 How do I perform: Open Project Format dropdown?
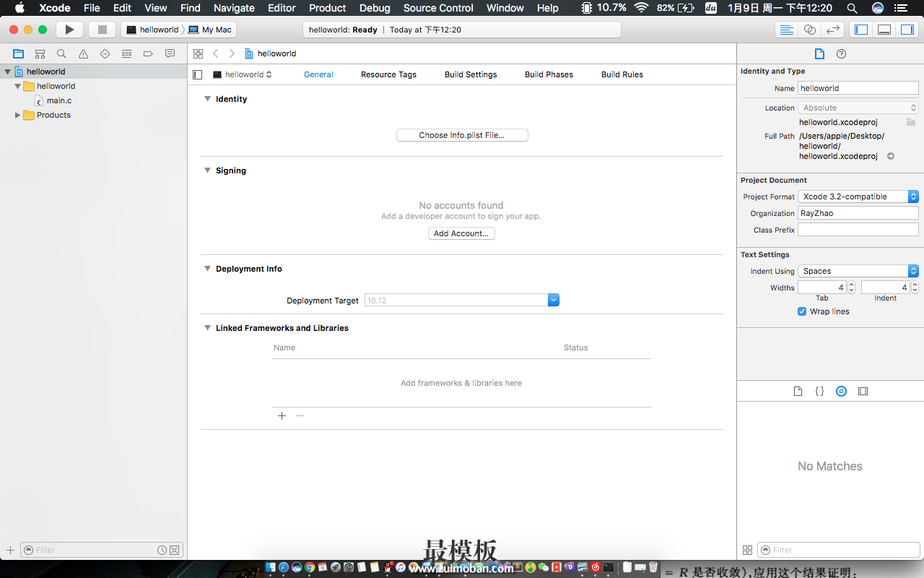(x=858, y=197)
